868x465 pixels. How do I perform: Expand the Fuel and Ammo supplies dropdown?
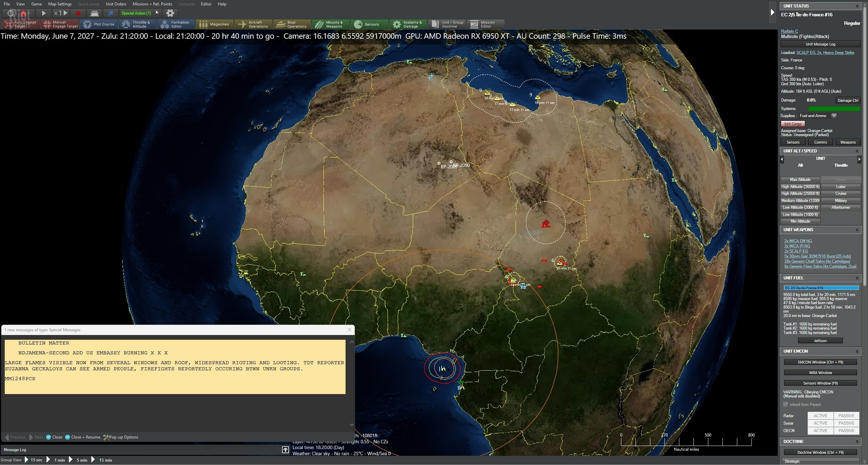tap(834, 115)
